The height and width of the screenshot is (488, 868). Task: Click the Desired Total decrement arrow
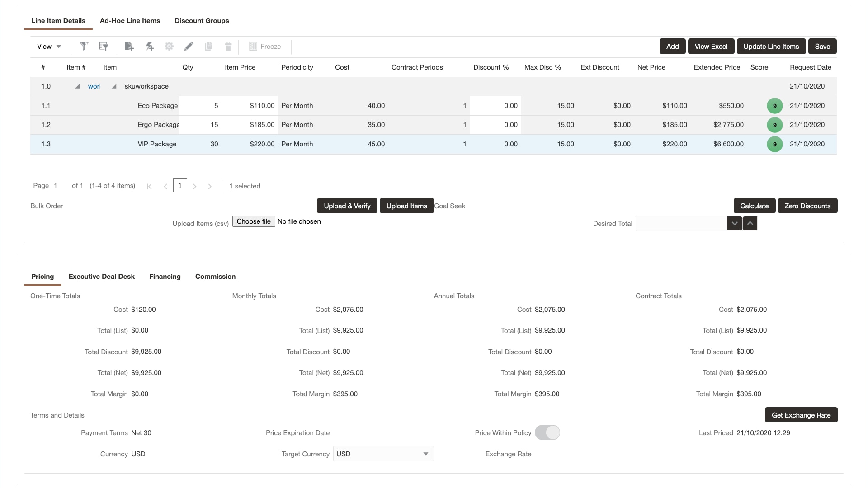pos(734,223)
